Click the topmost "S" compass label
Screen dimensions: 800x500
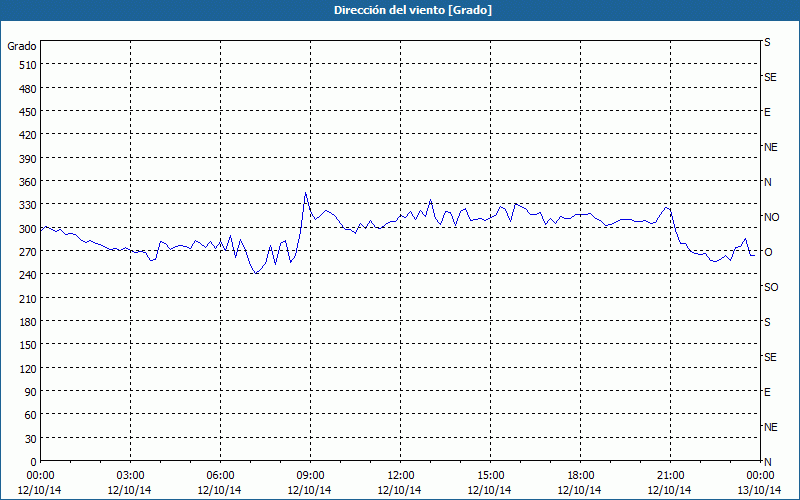[x=767, y=42]
